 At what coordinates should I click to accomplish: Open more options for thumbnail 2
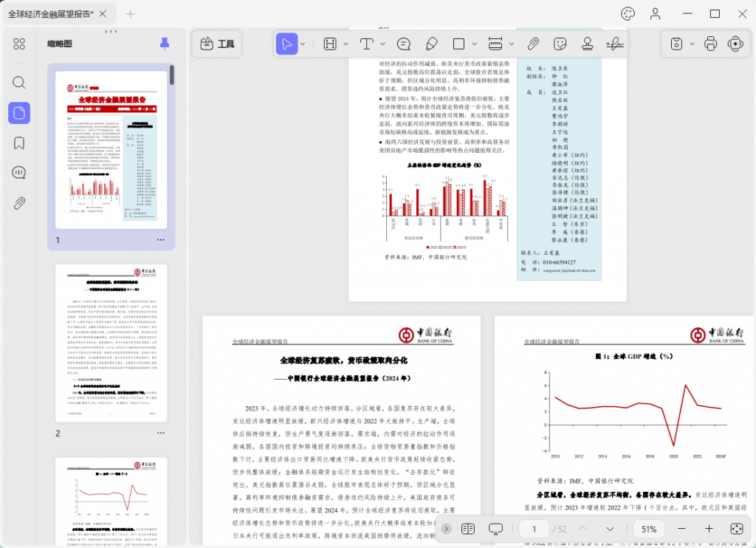click(161, 433)
